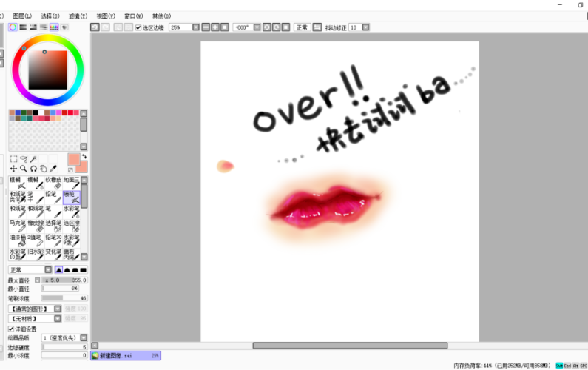This screenshot has height=370, width=588.
Task: Select the move layer tool
Action: [13, 169]
